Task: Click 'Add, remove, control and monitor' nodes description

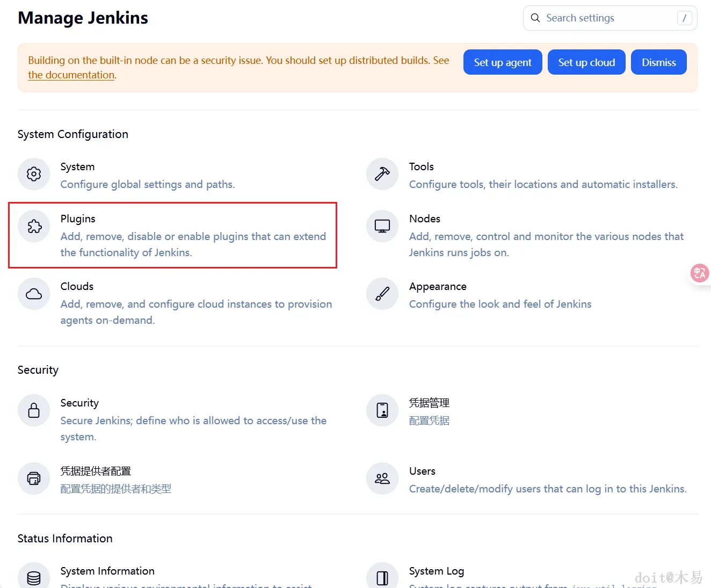Action: (x=546, y=244)
